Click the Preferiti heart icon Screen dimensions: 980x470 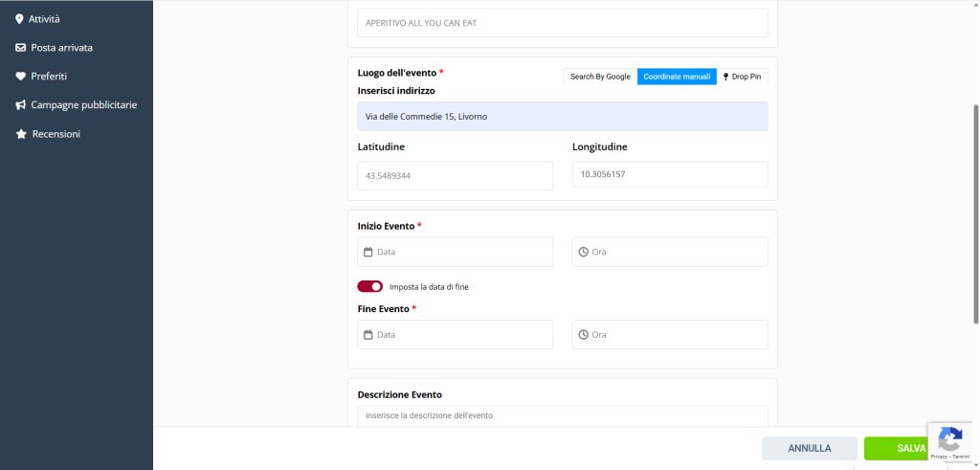tap(21, 76)
